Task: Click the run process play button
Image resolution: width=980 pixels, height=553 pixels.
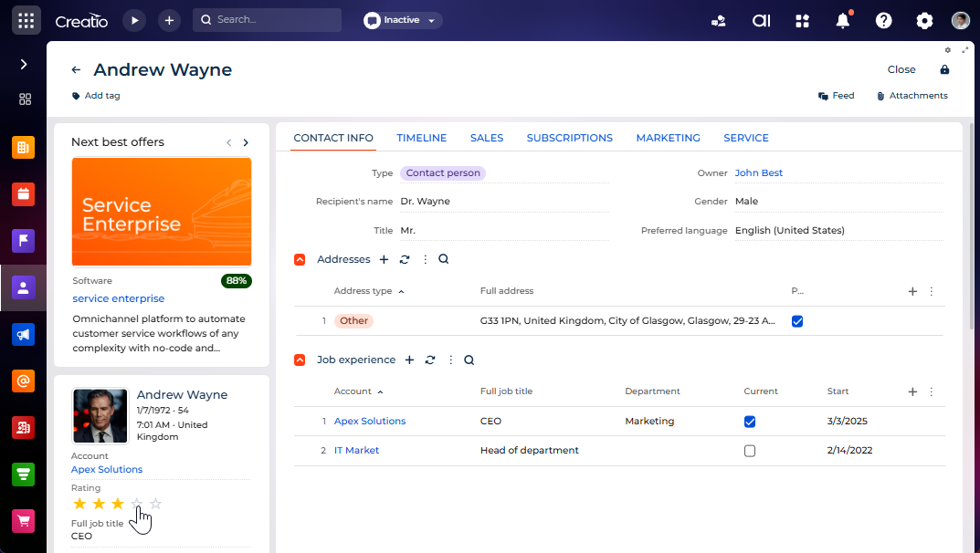Action: click(134, 20)
